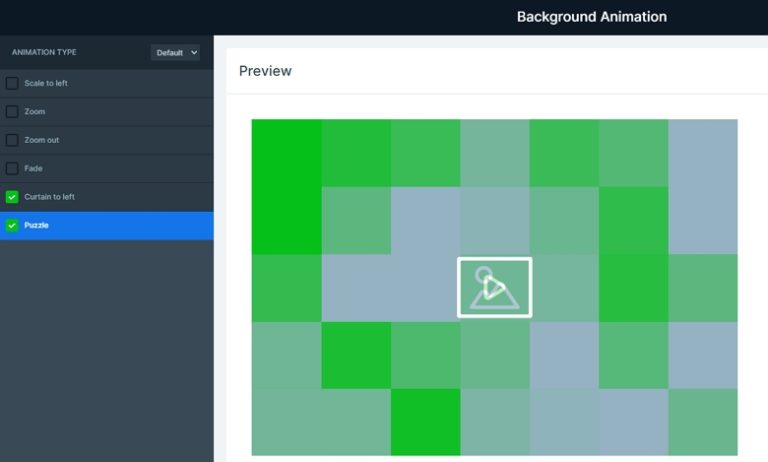Uncheck the Puzzle checkbox

(12, 226)
